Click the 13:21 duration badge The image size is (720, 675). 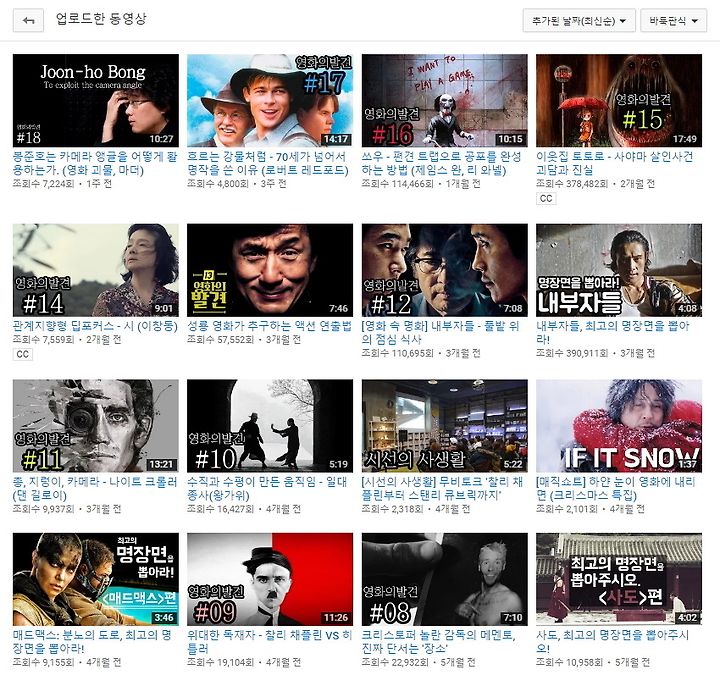(161, 464)
